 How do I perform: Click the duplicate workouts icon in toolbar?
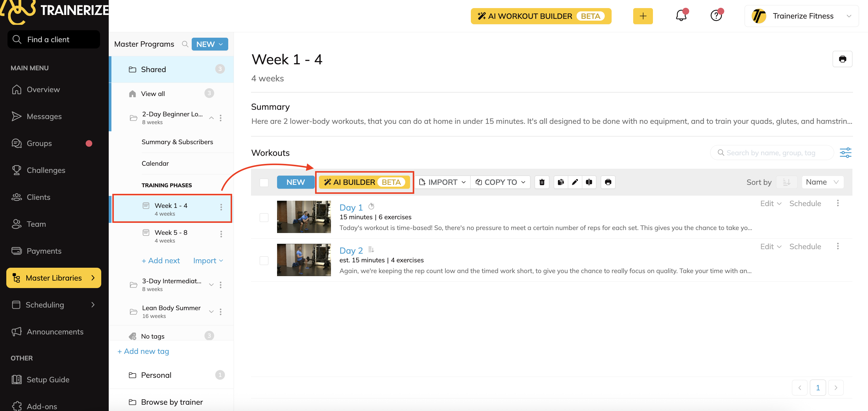[x=561, y=182]
